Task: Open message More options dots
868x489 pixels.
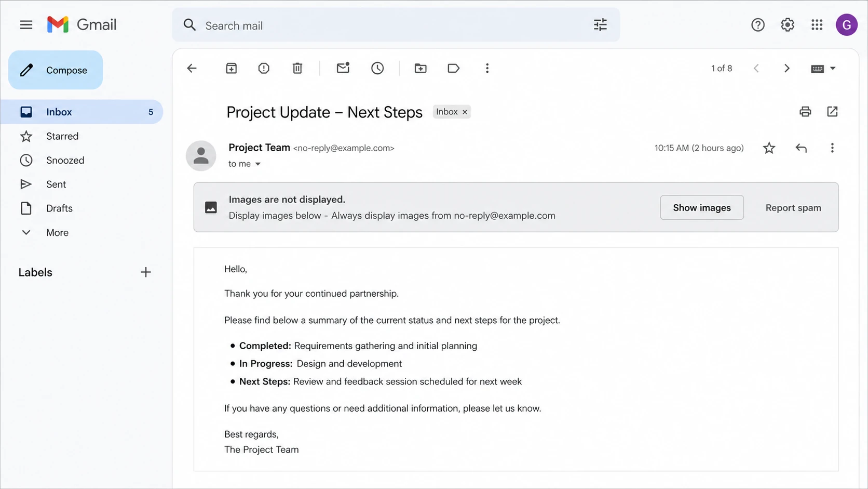Action: pyautogui.click(x=832, y=148)
